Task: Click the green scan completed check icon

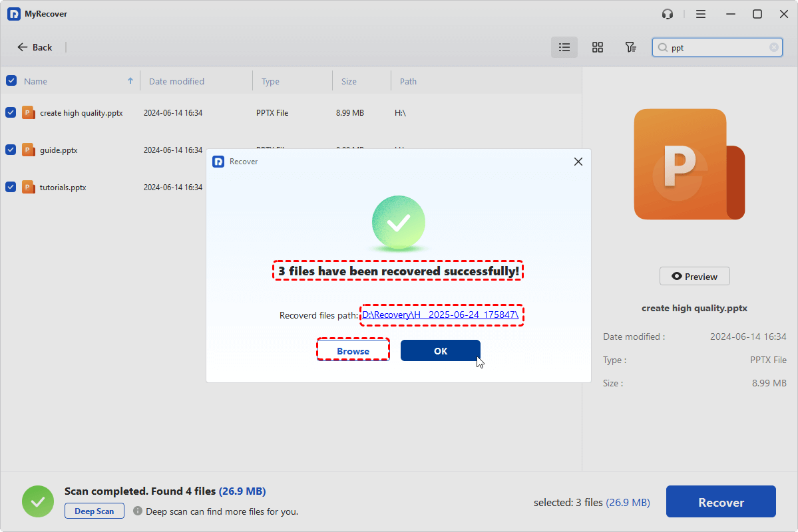Action: (38, 501)
